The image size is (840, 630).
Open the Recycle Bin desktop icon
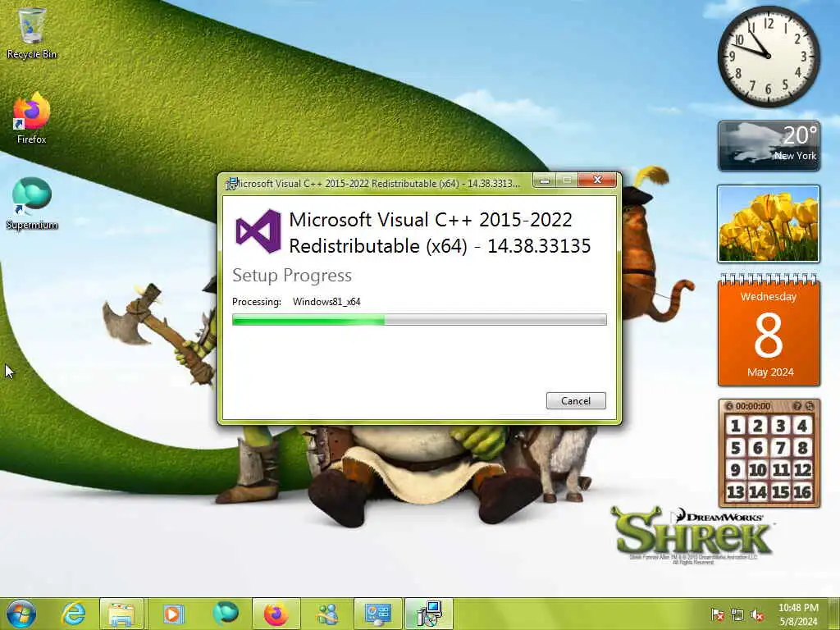point(32,33)
